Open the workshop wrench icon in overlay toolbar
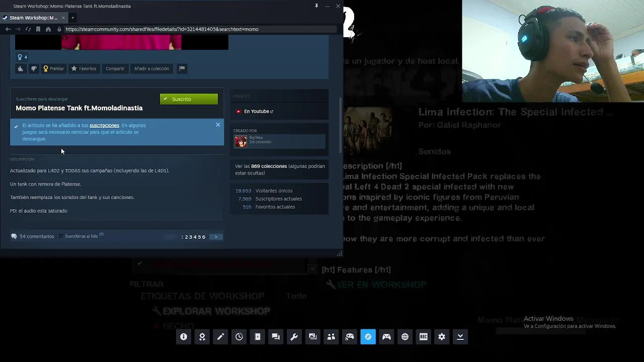 pos(294,337)
